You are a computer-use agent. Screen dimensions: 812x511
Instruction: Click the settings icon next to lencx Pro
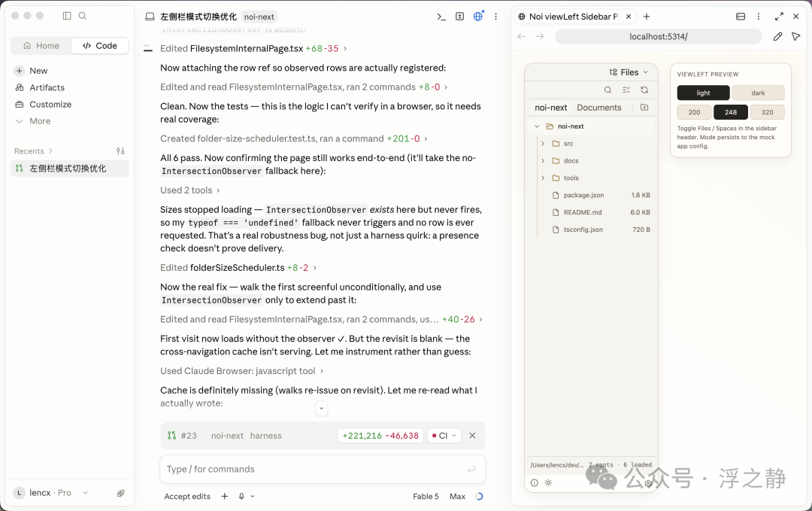120,493
